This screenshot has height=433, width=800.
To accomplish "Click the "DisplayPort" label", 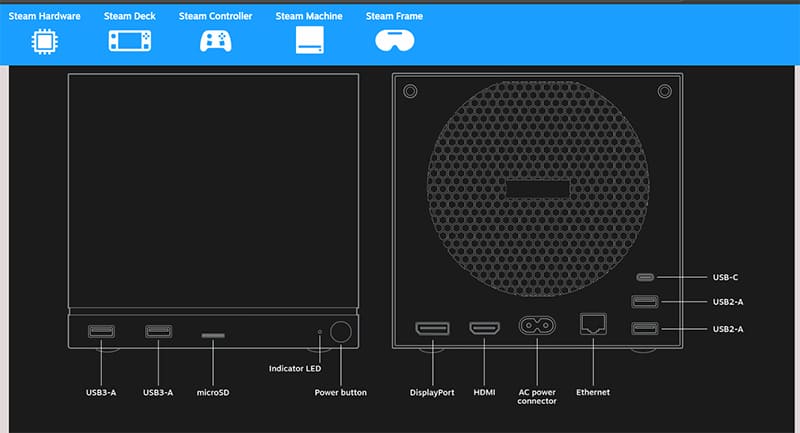I will [432, 392].
